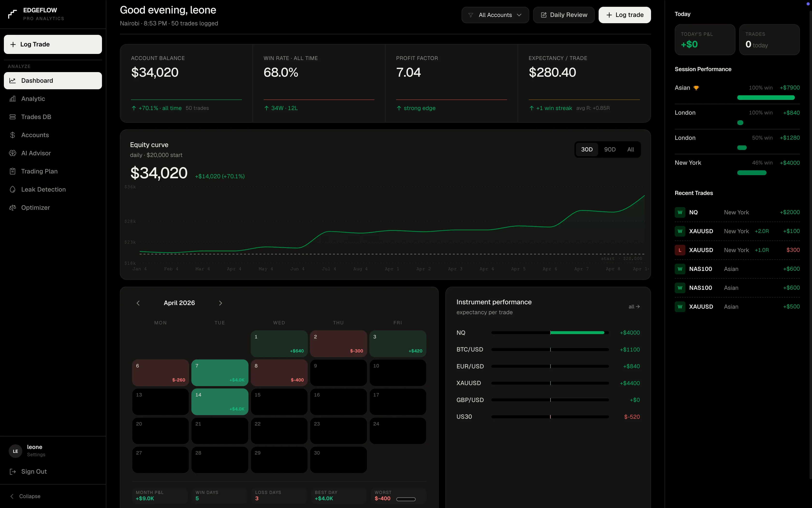
Task: Click the Analytic bar chart icon
Action: [12, 99]
